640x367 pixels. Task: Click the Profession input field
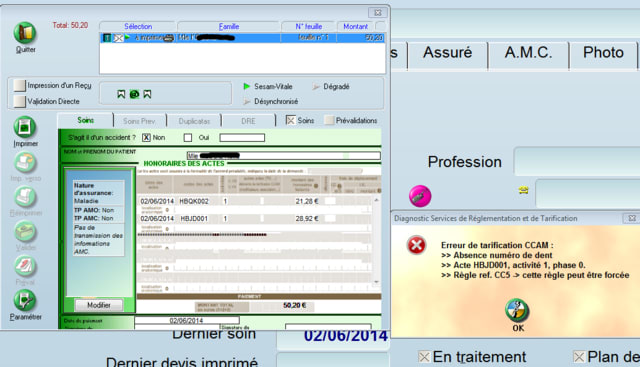click(x=577, y=162)
